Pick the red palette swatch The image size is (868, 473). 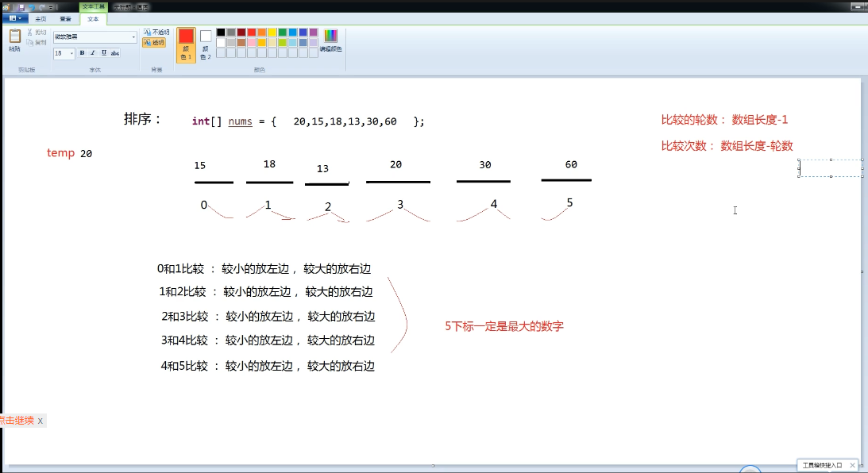[x=252, y=32]
